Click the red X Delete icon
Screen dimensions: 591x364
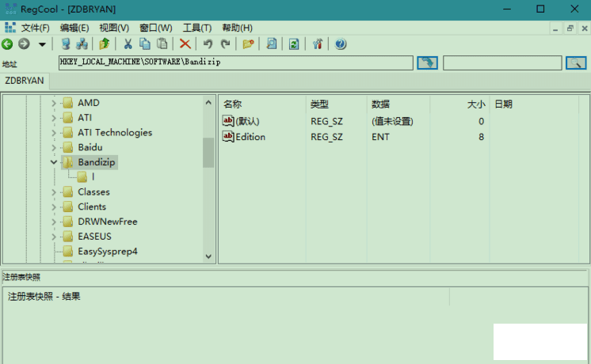click(185, 44)
